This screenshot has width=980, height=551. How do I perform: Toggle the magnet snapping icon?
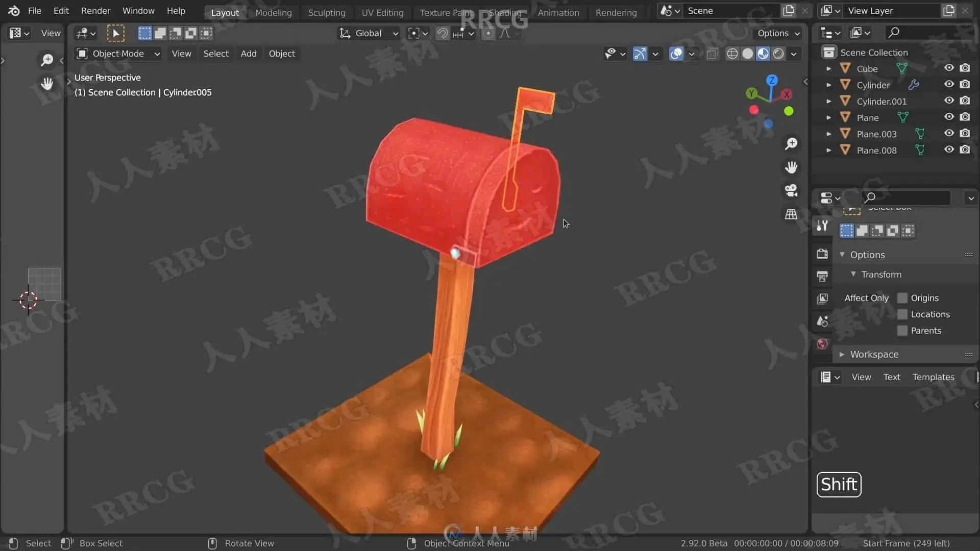[x=442, y=34]
